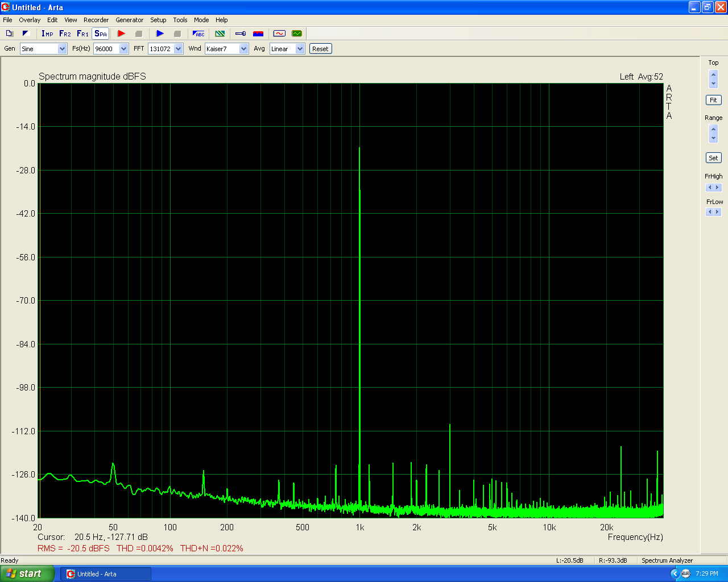Click FrHigh left arrow
Image resolution: width=728 pixels, height=582 pixels.
click(x=709, y=188)
